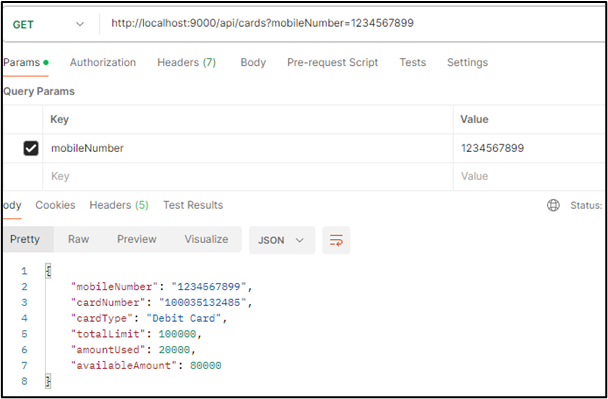The height and width of the screenshot is (399, 608).
Task: Click the "Debit Card" value in response
Action: (184, 318)
